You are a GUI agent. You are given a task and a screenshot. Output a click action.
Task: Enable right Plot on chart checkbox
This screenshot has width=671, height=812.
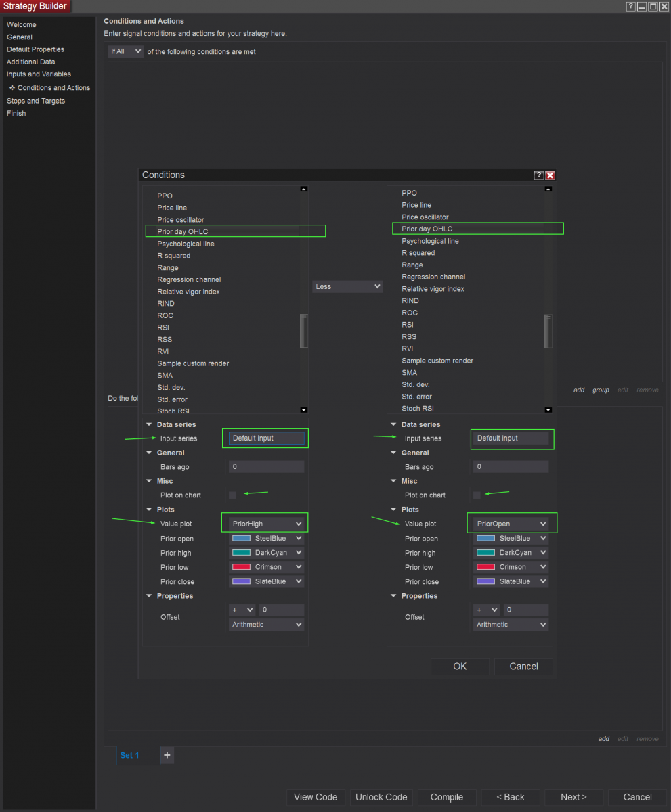[477, 495]
